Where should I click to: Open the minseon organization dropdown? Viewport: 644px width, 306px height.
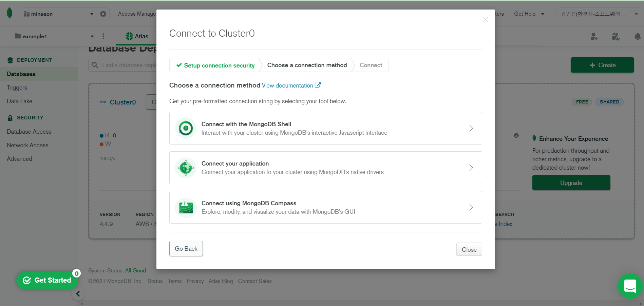(x=58, y=14)
